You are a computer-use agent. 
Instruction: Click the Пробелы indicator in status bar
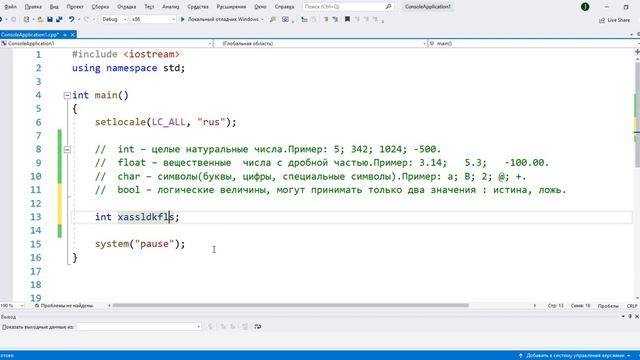pyautogui.click(x=608, y=306)
